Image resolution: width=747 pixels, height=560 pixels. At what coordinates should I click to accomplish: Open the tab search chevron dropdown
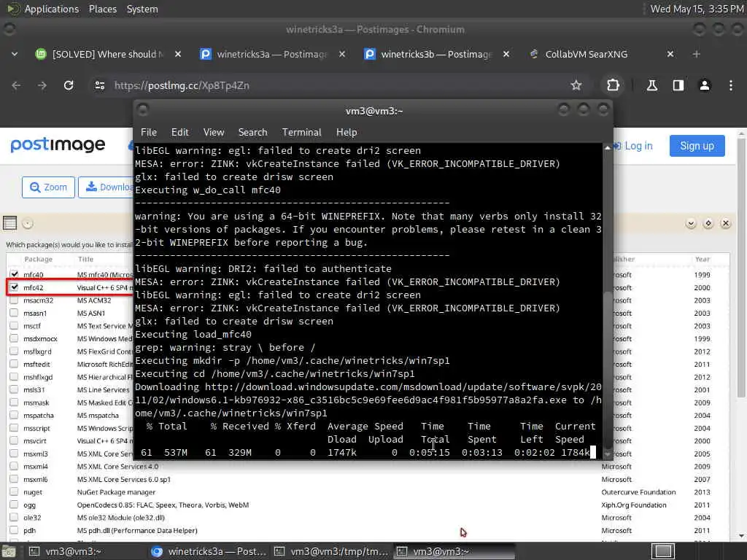pyautogui.click(x=15, y=54)
